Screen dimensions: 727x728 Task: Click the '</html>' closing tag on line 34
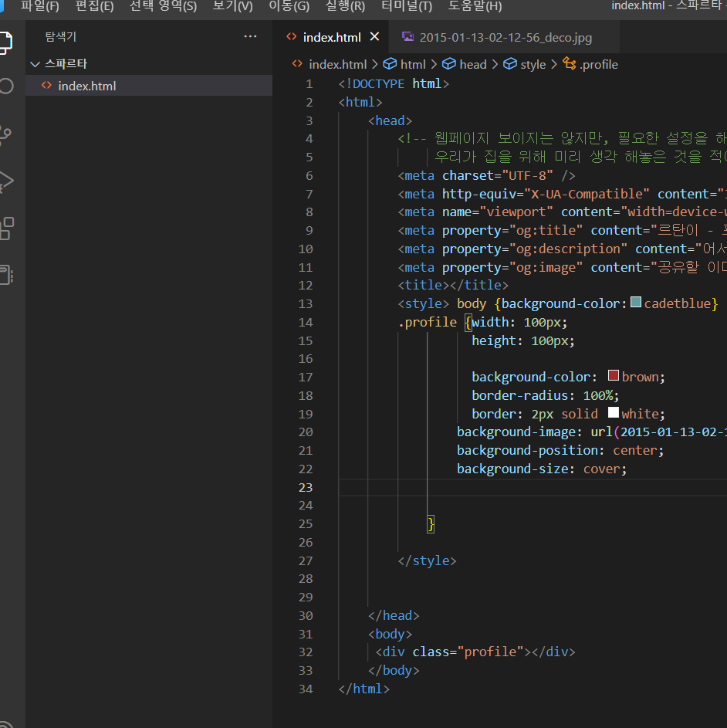coord(364,689)
